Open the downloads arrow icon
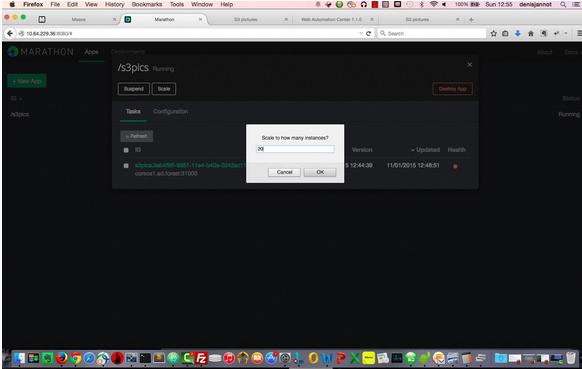582x369 pixels. (x=518, y=33)
